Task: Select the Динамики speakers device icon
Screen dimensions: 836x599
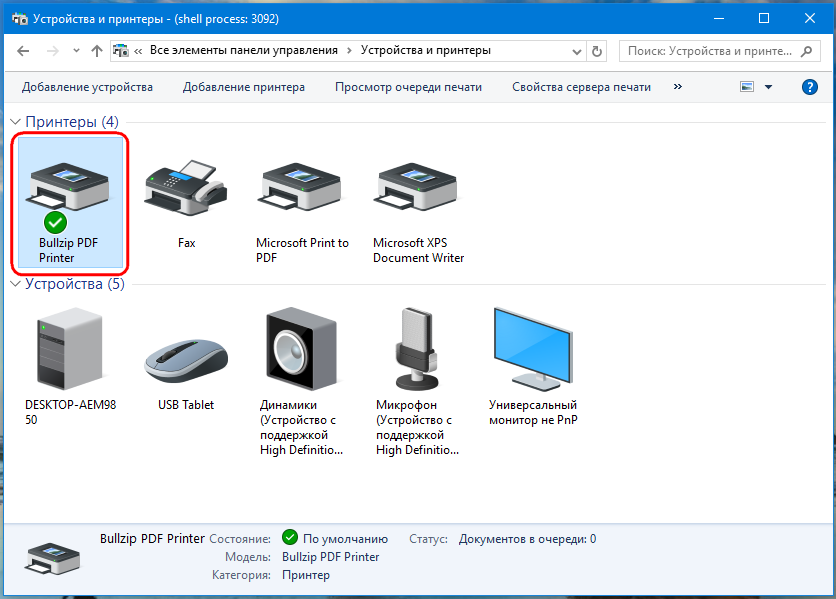Action: tap(302, 348)
